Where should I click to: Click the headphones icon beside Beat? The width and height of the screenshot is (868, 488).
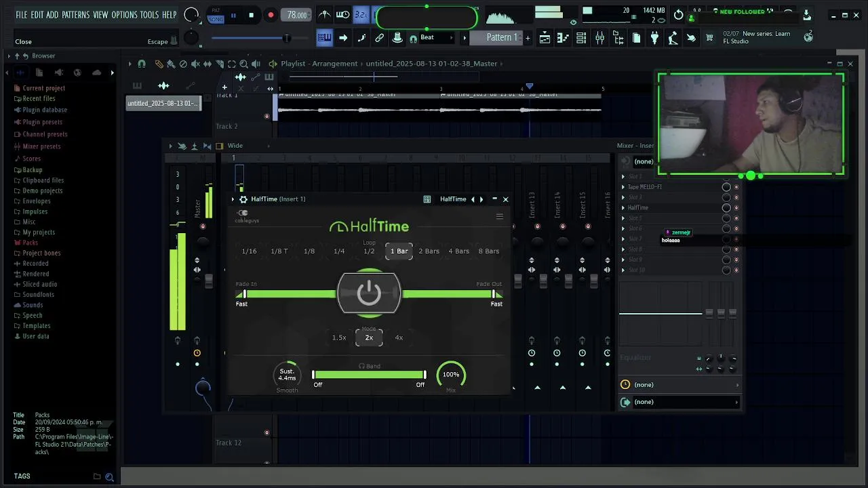(413, 39)
